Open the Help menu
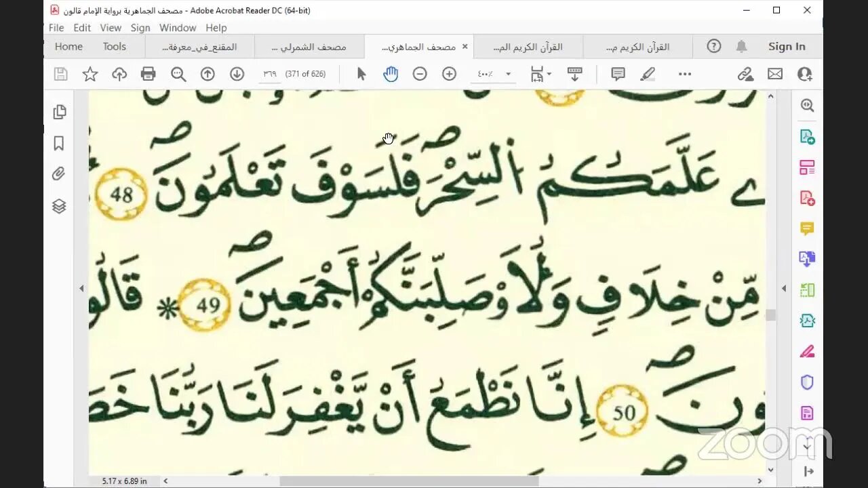 click(x=216, y=28)
